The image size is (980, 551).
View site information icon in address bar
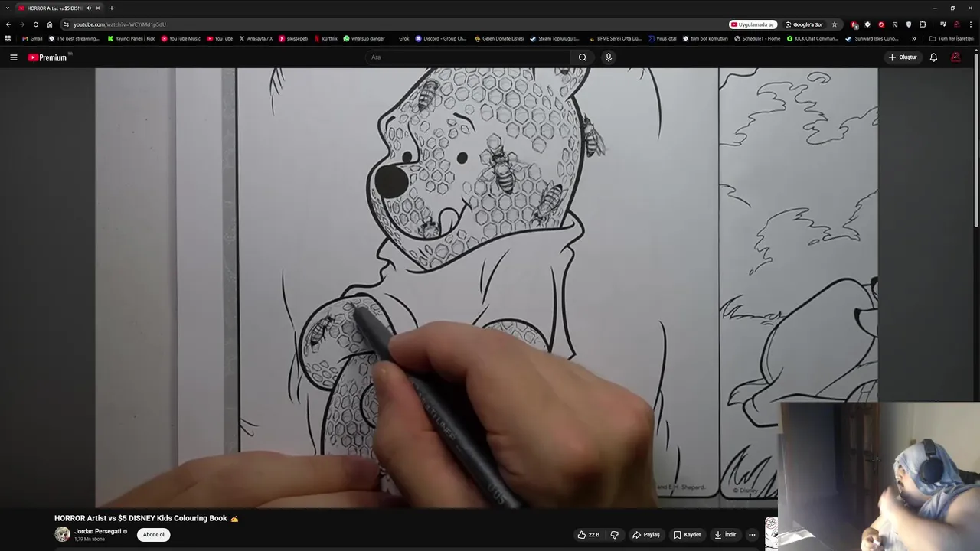tap(66, 24)
